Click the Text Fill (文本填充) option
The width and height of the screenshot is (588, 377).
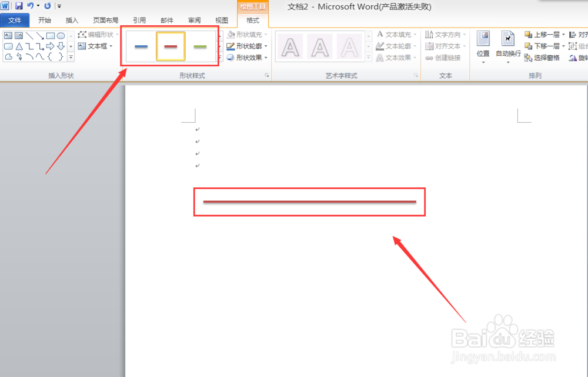(396, 35)
